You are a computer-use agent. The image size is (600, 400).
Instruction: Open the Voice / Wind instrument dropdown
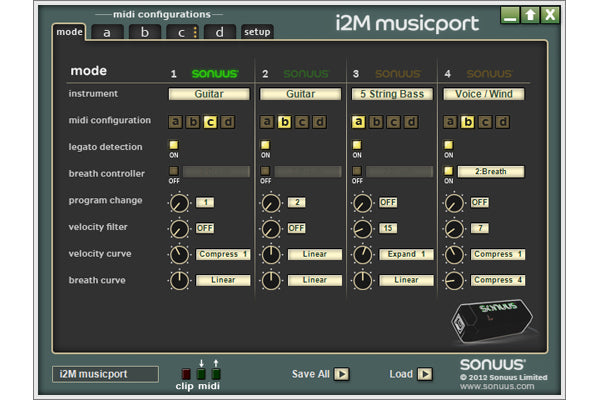pos(485,94)
